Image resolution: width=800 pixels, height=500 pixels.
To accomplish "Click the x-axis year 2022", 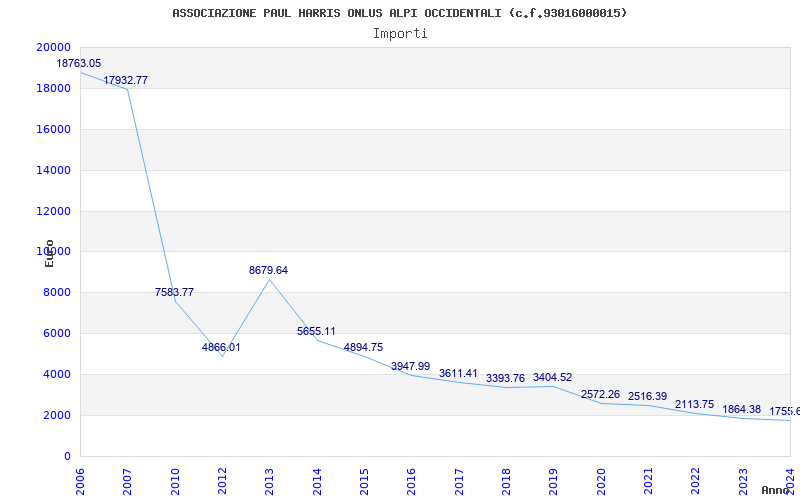I will click(696, 482).
